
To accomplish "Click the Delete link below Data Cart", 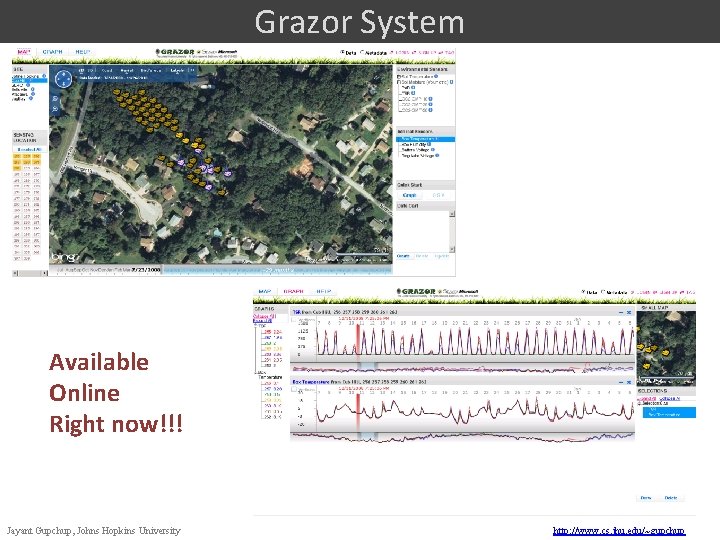I will pos(422,256).
